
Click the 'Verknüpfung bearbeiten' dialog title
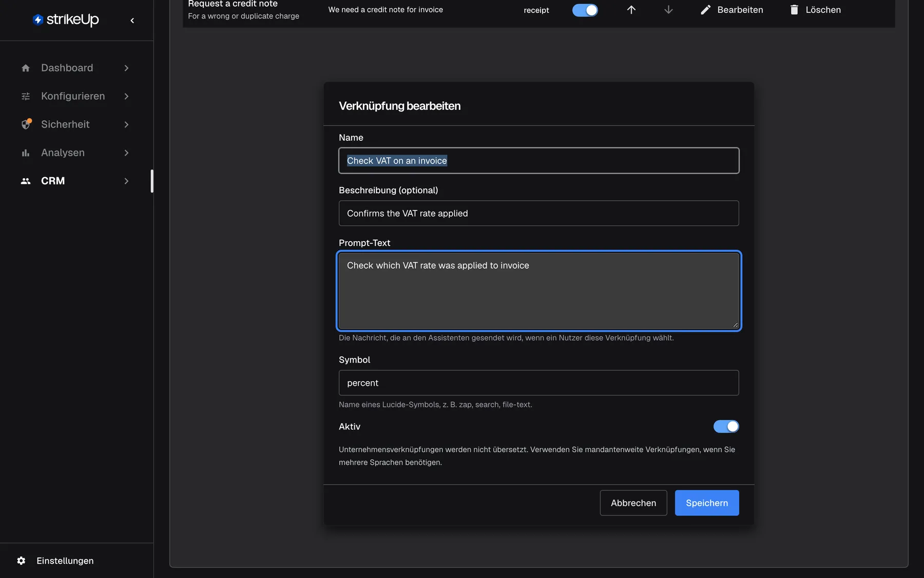[399, 106]
